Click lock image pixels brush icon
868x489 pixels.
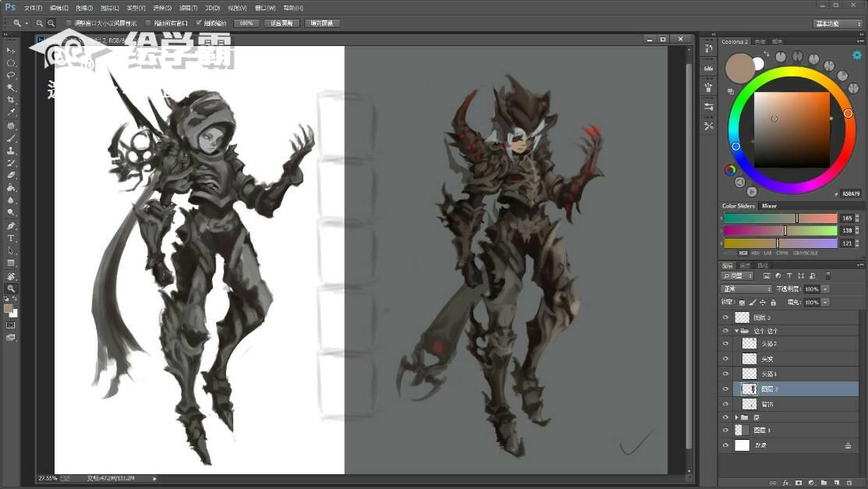pos(753,303)
